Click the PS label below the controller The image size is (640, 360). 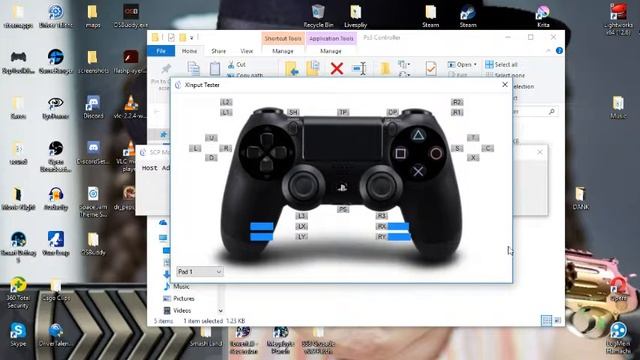(x=342, y=209)
